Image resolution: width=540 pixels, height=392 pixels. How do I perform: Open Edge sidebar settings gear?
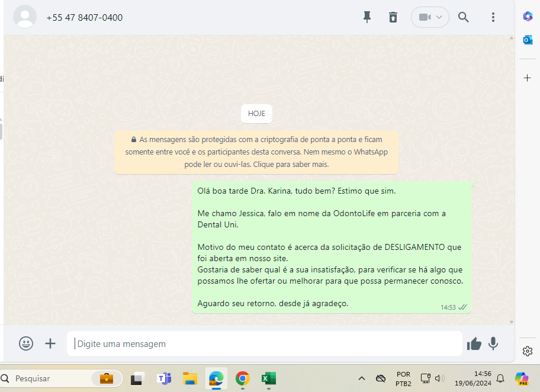[527, 351]
